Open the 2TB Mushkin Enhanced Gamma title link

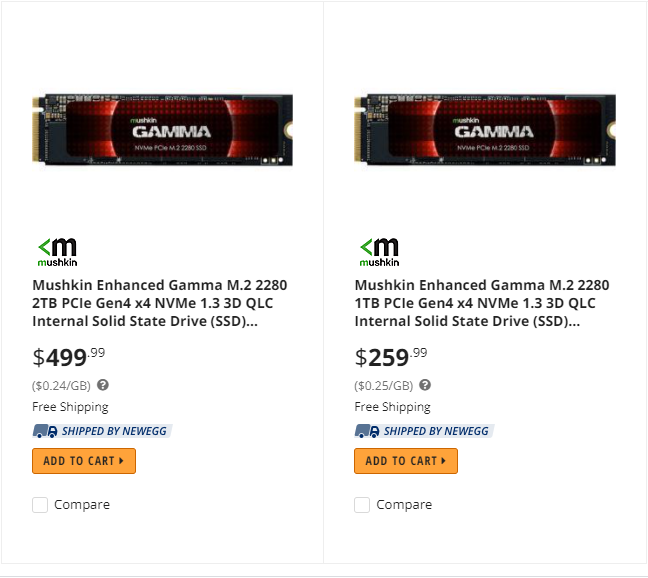146,303
